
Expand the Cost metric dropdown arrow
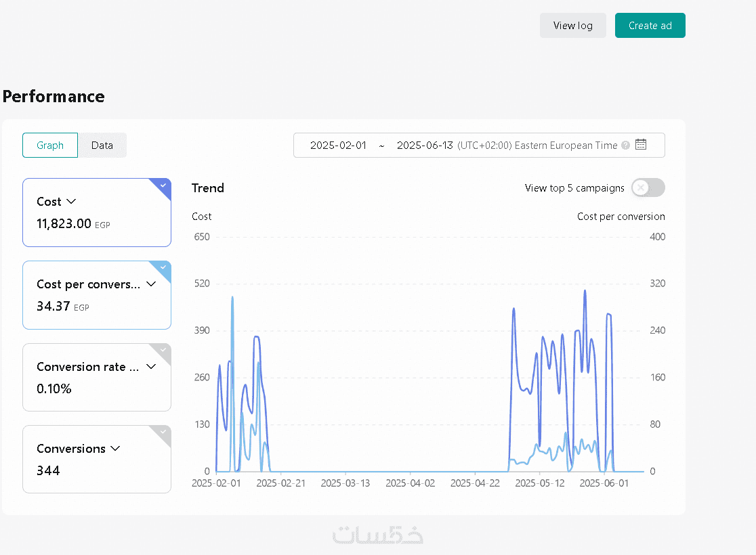[x=71, y=201]
